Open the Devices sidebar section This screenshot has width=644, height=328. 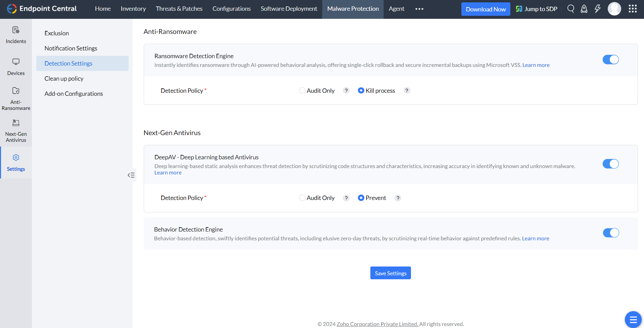click(x=16, y=67)
